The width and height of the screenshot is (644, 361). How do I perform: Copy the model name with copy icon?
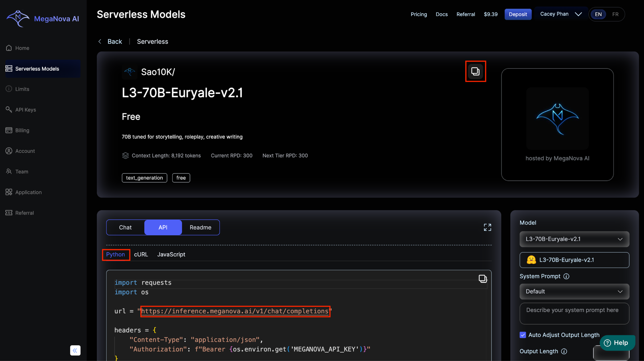(x=475, y=71)
